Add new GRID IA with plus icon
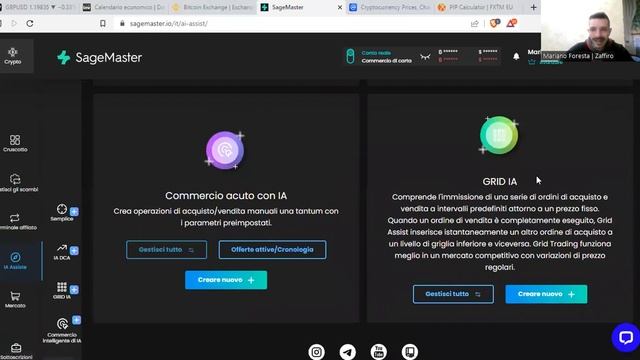The width and height of the screenshot is (640, 360). pos(74,289)
